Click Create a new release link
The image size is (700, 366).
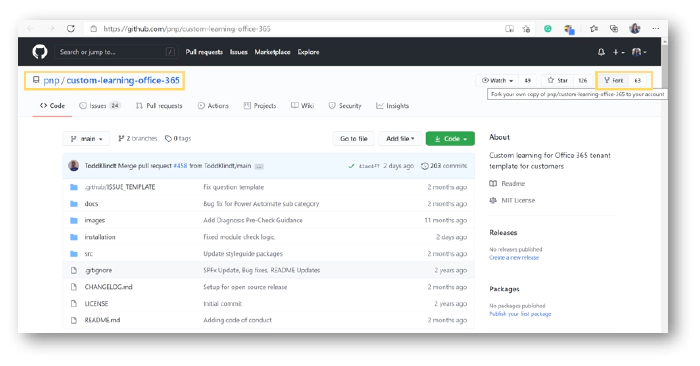(x=514, y=258)
